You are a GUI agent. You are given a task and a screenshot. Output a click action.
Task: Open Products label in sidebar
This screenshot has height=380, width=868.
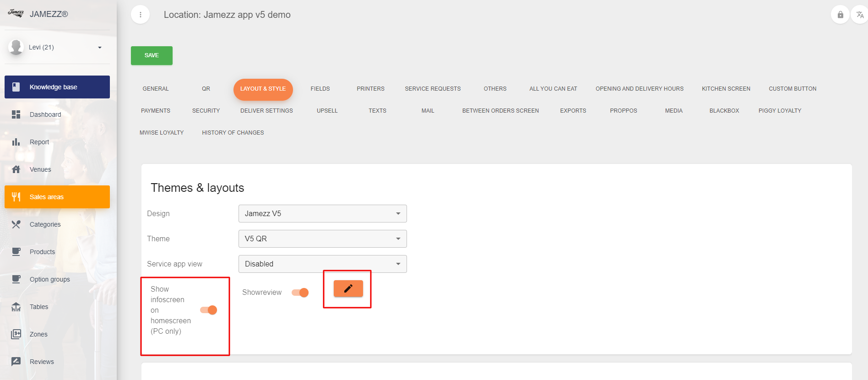point(42,252)
